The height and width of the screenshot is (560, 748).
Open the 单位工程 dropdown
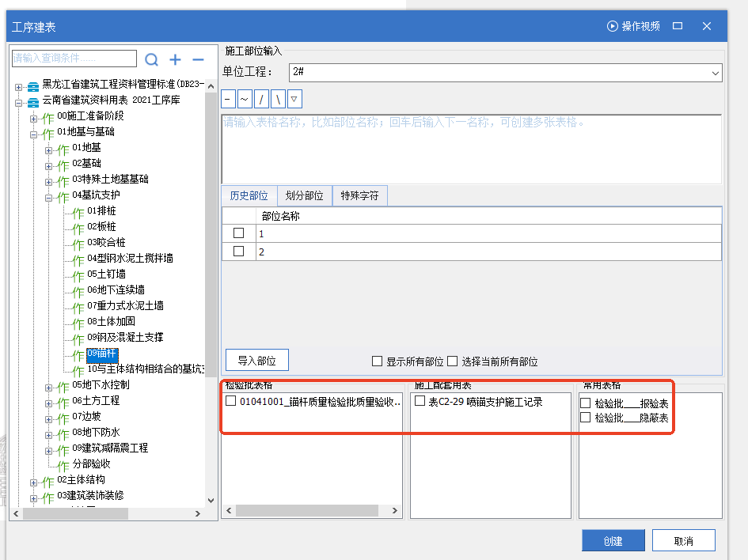715,73
